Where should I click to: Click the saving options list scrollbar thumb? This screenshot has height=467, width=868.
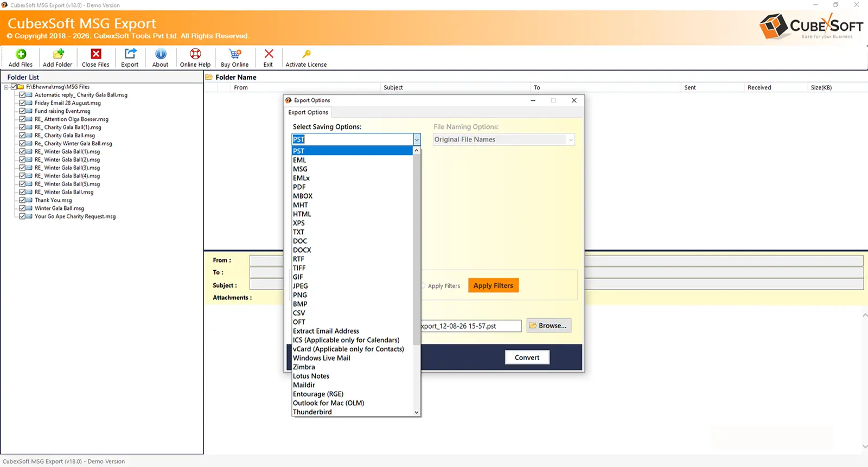point(417,250)
